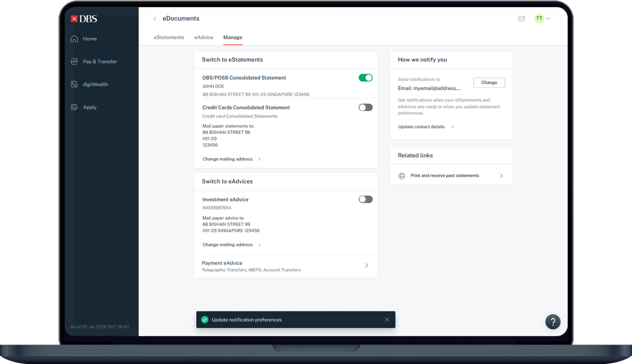Viewport: 632px width, 364px height.
Task: Expand the Payment eAdvice row chevron
Action: (367, 266)
